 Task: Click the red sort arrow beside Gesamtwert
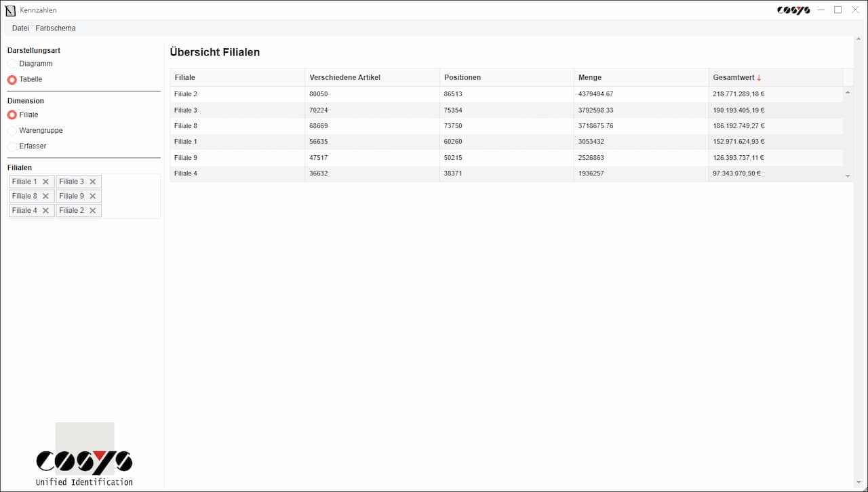coord(759,78)
